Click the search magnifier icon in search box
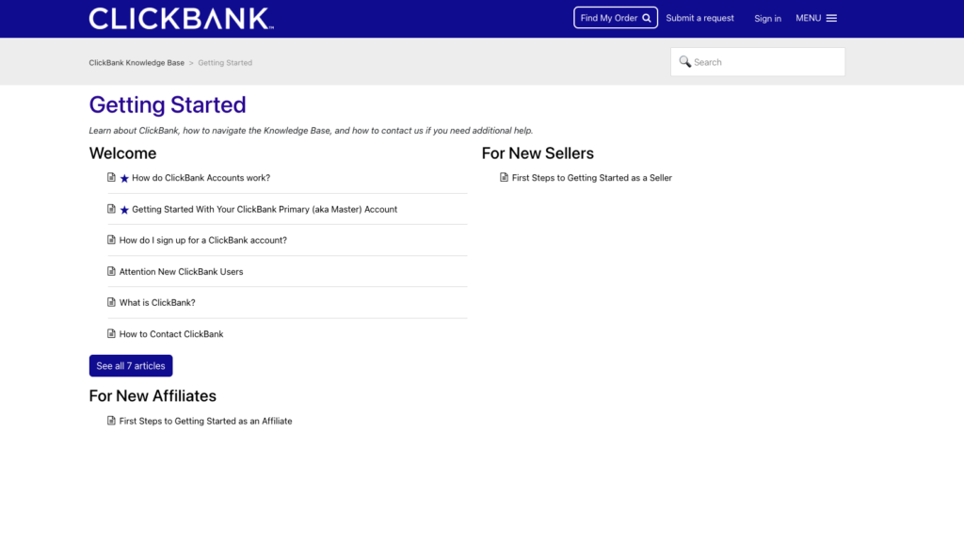The height and width of the screenshot is (560, 964). (x=685, y=61)
